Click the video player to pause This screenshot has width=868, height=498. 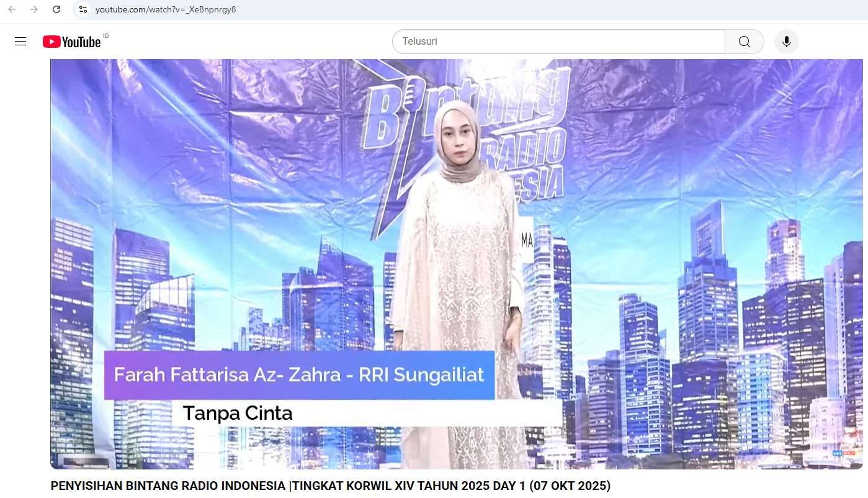(x=457, y=264)
